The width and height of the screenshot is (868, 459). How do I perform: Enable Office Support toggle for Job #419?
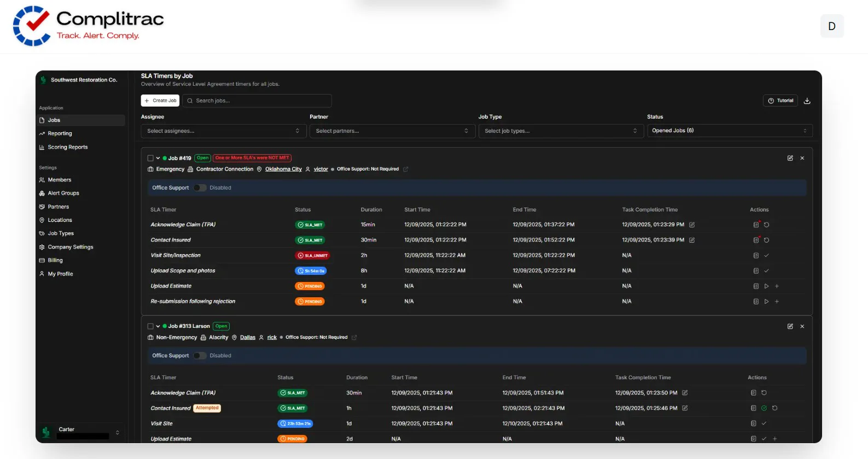(200, 187)
